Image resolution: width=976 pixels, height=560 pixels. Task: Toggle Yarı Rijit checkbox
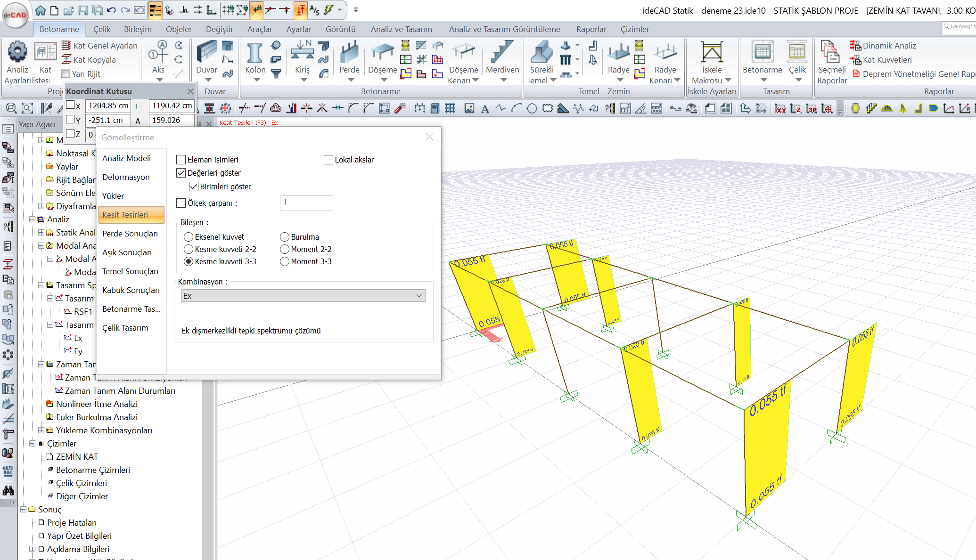(x=66, y=74)
